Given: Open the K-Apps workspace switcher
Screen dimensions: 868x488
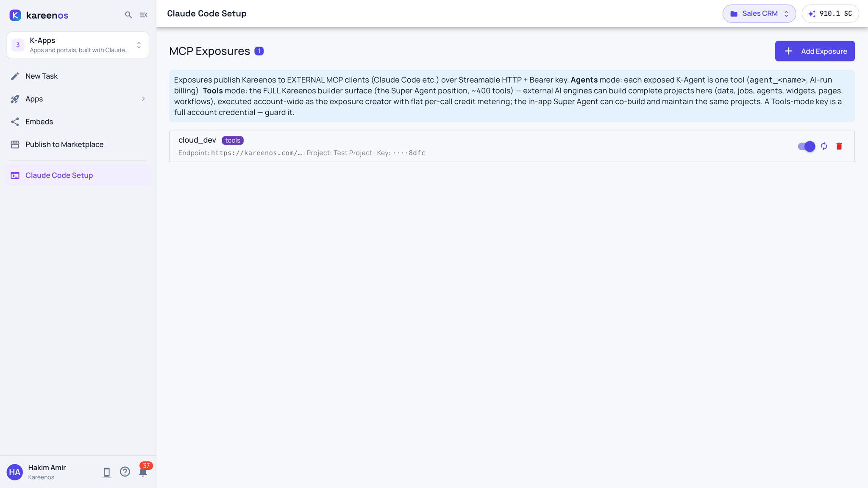Looking at the screenshot, I should (x=78, y=45).
